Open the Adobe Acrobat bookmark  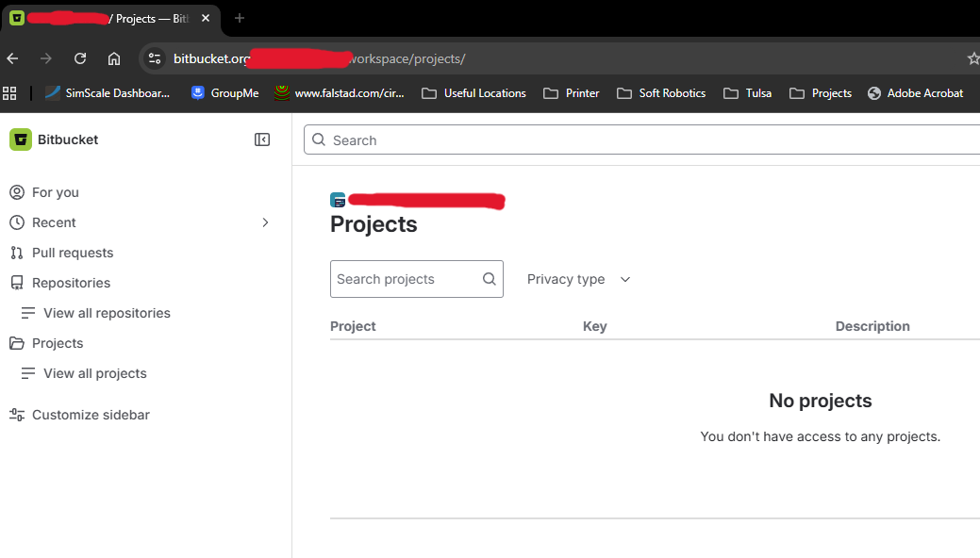(916, 93)
